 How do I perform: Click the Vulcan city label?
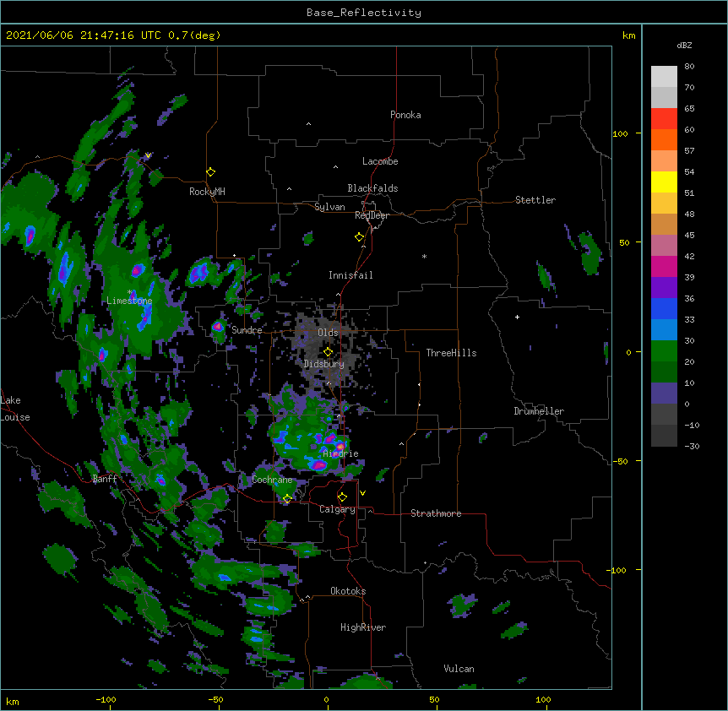tap(459, 669)
